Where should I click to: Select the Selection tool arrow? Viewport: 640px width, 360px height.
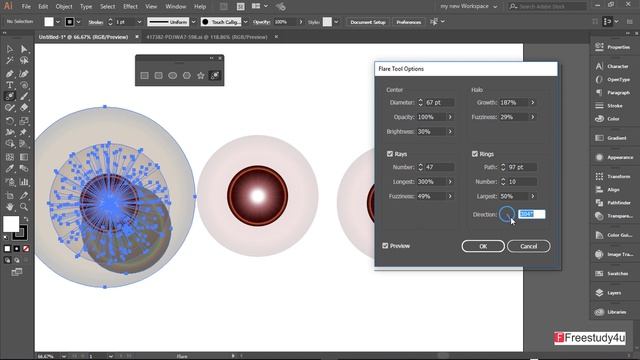click(10, 49)
